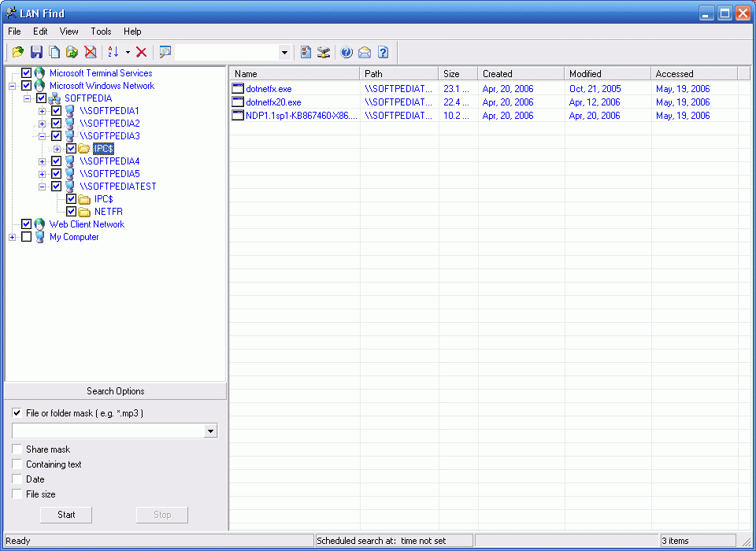Sort results by the Size column header
756x551 pixels.
click(x=458, y=74)
